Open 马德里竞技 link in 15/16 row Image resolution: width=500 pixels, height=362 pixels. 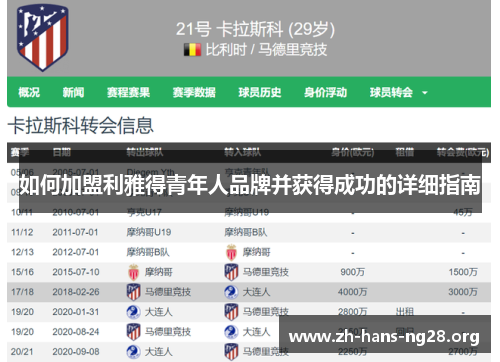tap(266, 272)
